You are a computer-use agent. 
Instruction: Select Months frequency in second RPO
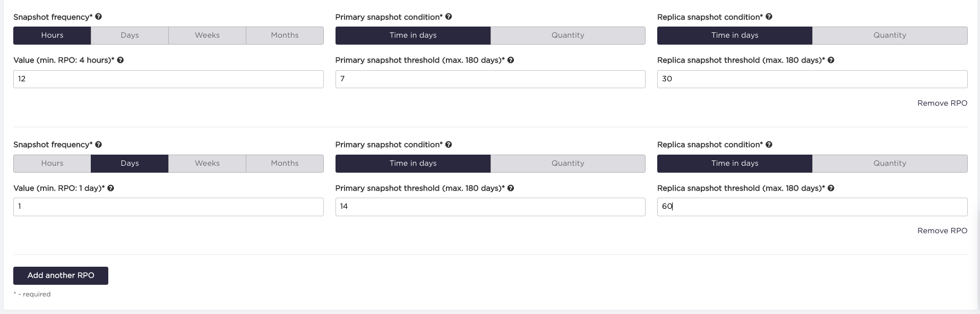point(285,164)
